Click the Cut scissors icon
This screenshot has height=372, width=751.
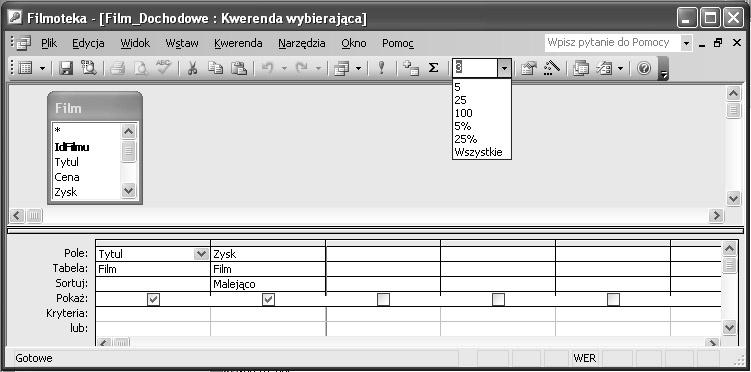192,69
